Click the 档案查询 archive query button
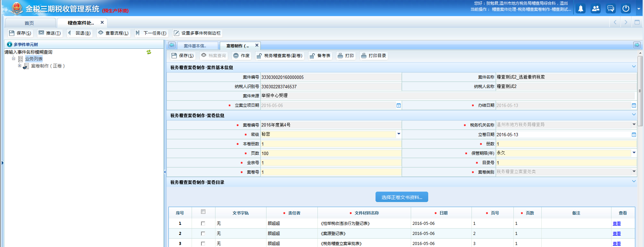Screen dimensions: 644x247 tap(214, 56)
